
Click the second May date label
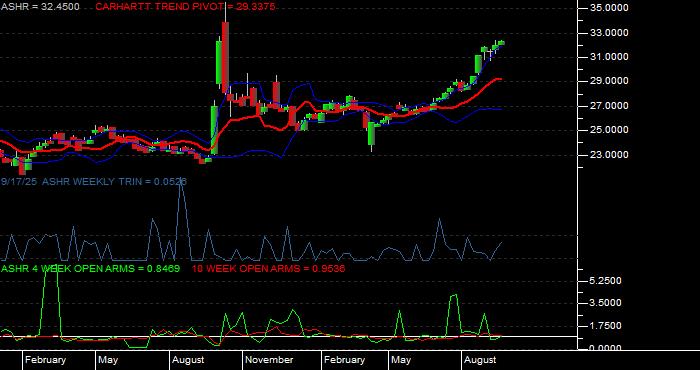pos(401,360)
